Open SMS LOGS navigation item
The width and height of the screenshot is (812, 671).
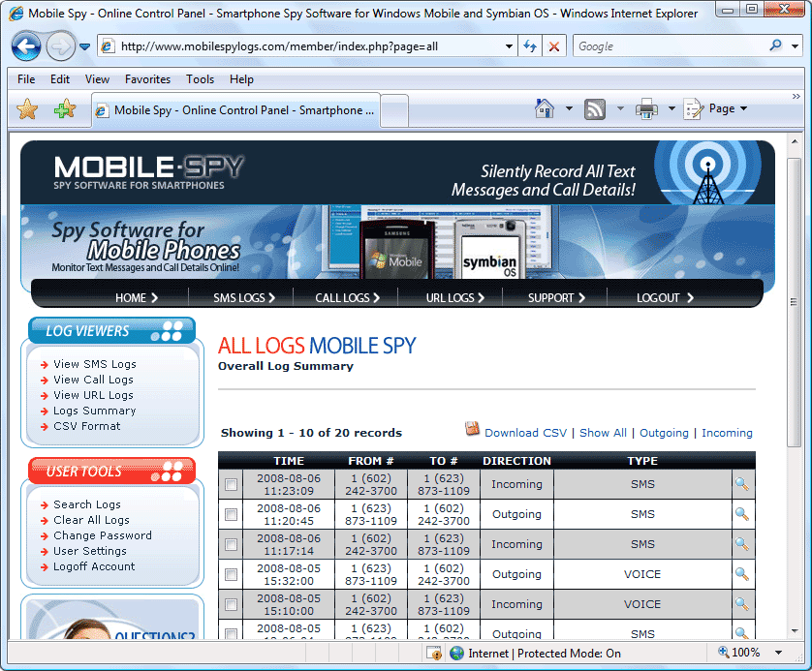click(244, 298)
